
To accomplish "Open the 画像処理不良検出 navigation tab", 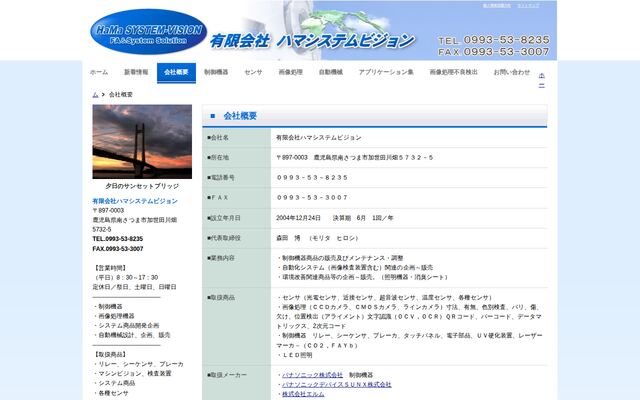I will point(453,72).
